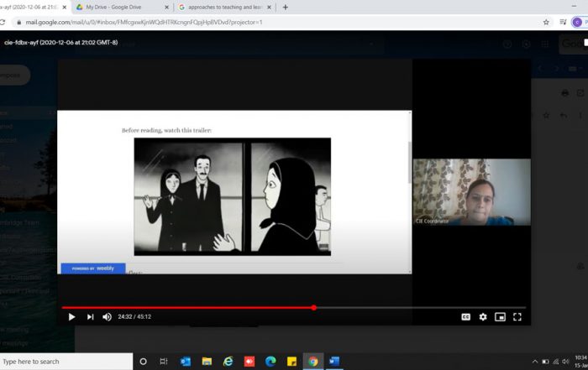Bookmark this page with the star icon
This screenshot has height=370, width=588.
(546, 22)
